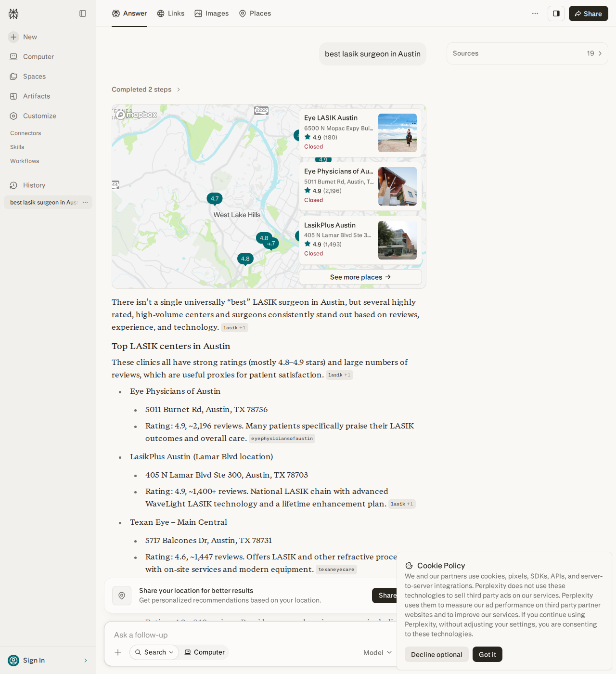This screenshot has width=616, height=674.
Task: Click Got it on cookie policy
Action: pos(487,654)
